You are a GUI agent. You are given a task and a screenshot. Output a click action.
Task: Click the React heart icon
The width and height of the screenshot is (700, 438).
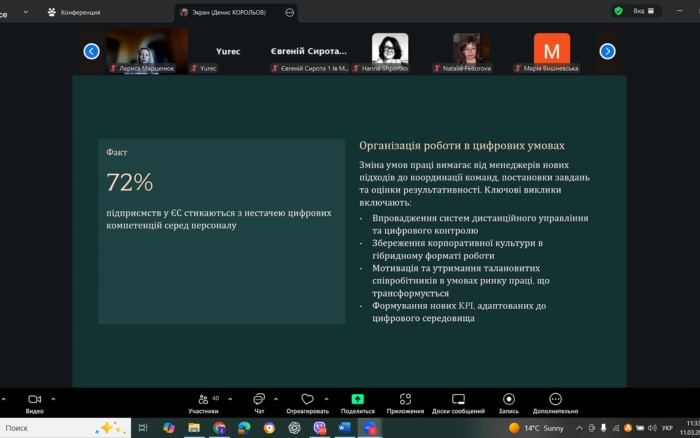click(x=307, y=399)
